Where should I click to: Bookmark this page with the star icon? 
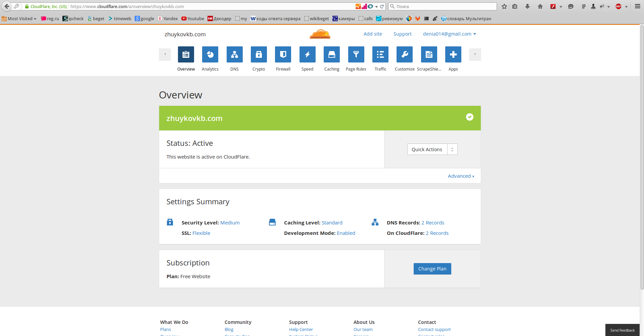(504, 6)
